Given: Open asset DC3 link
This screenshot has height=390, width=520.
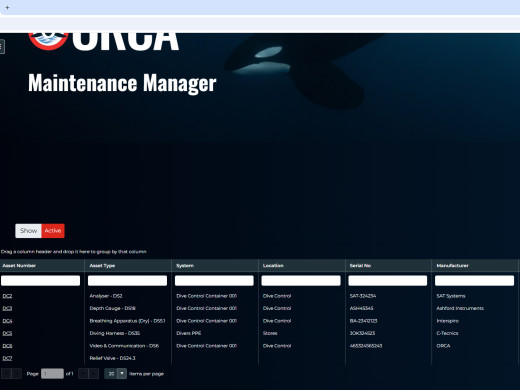Looking at the screenshot, I should click(x=7, y=308).
